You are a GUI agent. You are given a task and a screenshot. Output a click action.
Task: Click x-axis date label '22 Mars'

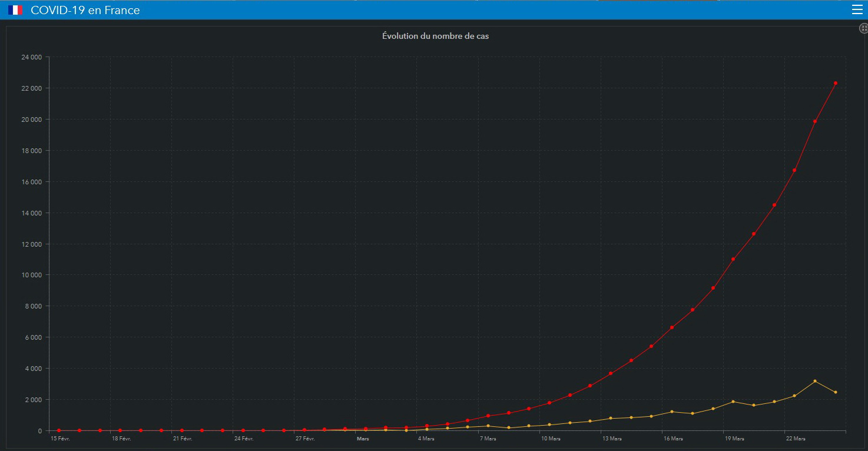tap(796, 439)
